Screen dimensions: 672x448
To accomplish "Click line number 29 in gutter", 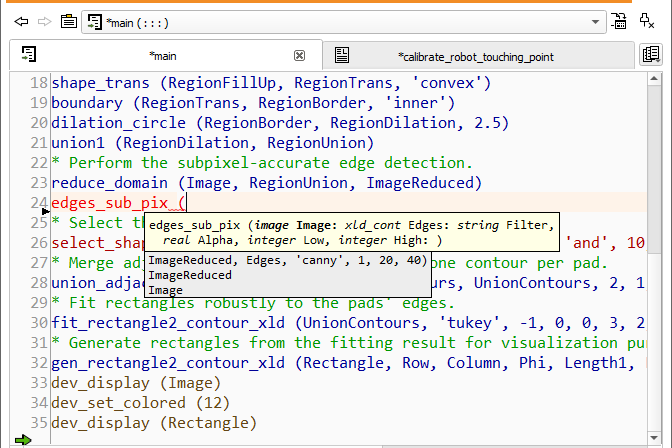I will tap(39, 303).
